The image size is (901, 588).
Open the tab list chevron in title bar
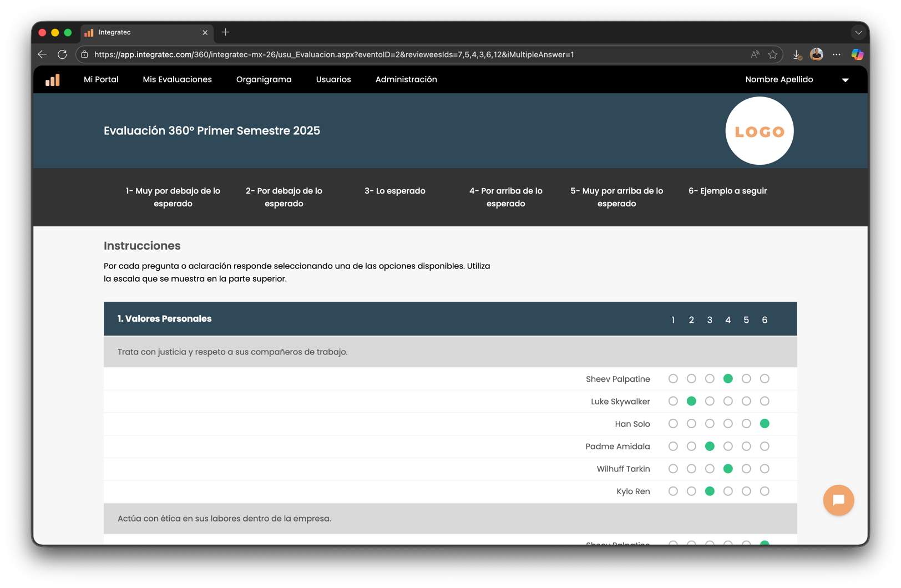[858, 33]
